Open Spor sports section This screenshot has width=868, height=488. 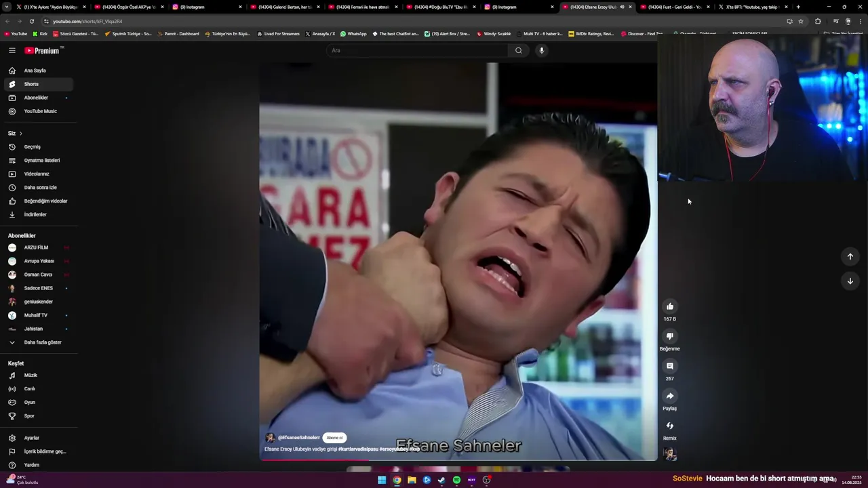[x=37, y=415]
